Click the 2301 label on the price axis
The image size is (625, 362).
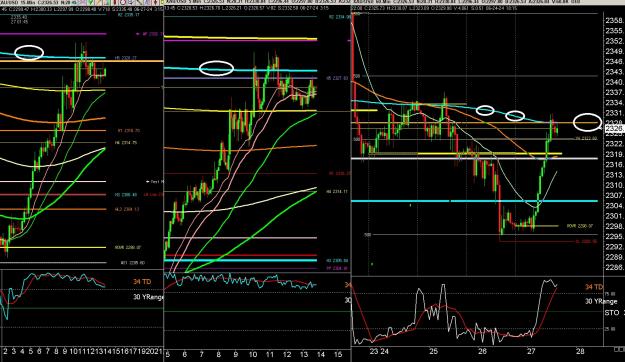[x=614, y=216]
